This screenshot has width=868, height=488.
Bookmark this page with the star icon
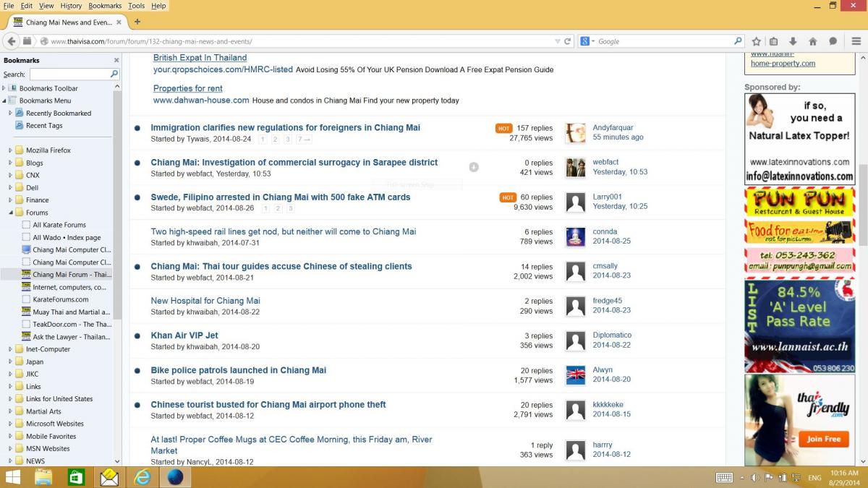(x=757, y=41)
